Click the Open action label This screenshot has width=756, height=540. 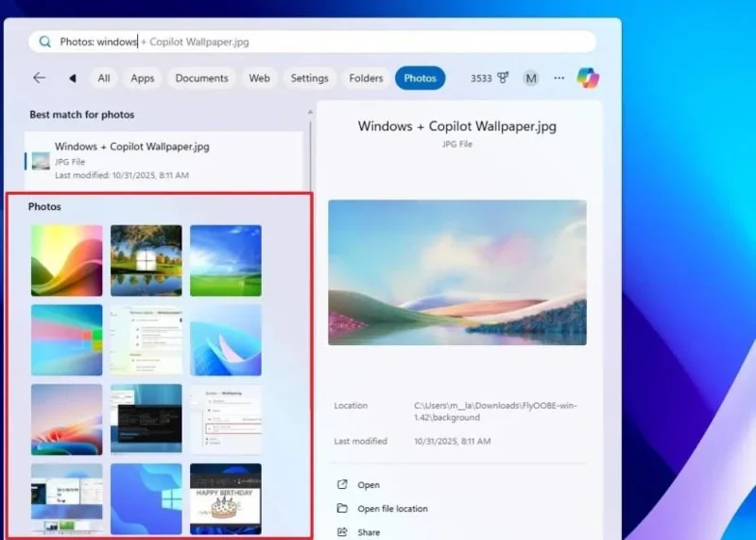pos(369,485)
